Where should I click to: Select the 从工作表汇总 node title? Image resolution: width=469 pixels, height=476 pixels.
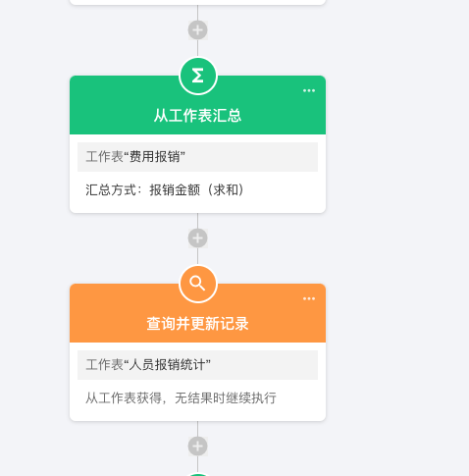pyautogui.click(x=197, y=116)
